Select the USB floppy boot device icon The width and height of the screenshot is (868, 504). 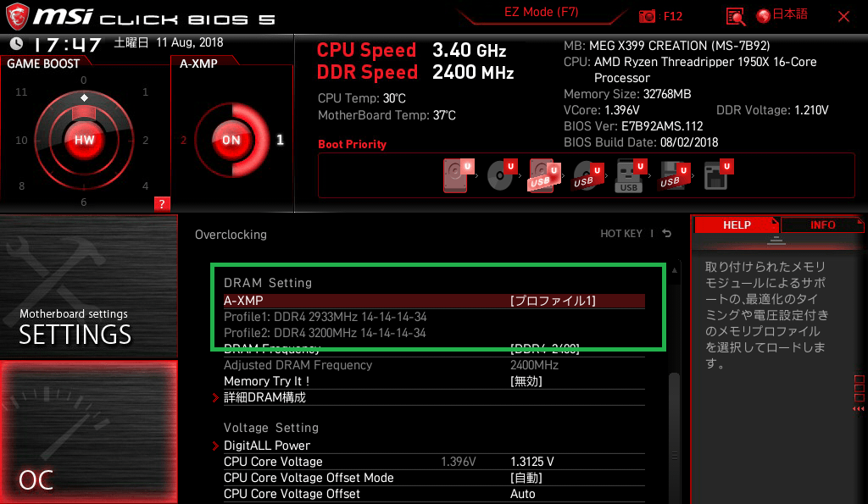[x=674, y=176]
